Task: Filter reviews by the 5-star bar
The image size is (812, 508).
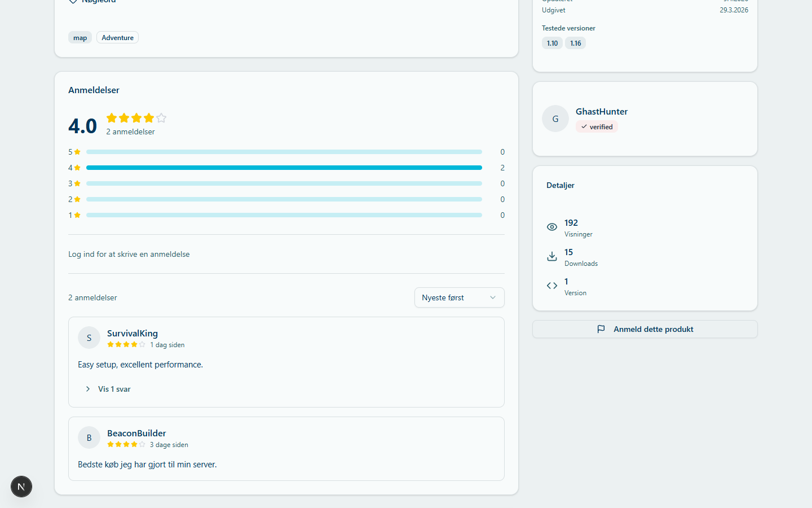Action: (x=284, y=152)
